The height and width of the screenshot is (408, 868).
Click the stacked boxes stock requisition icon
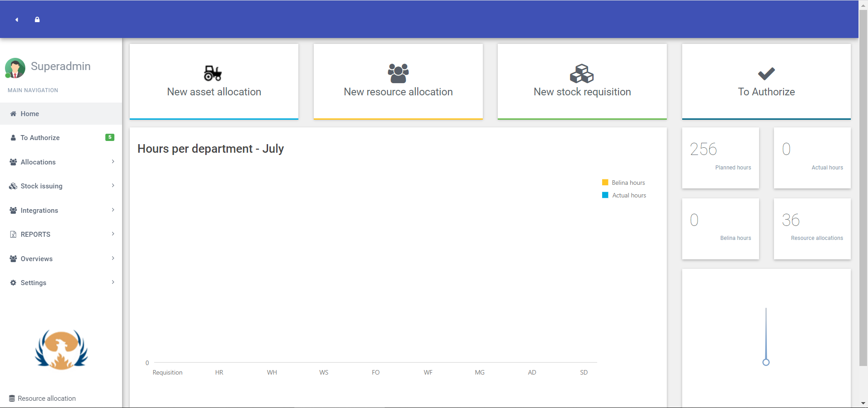[x=582, y=73]
